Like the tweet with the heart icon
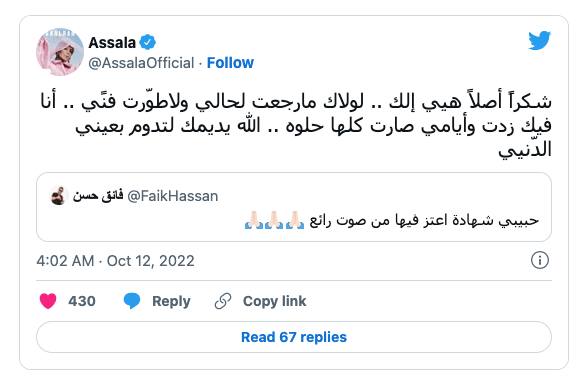The image size is (582, 390). click(48, 301)
